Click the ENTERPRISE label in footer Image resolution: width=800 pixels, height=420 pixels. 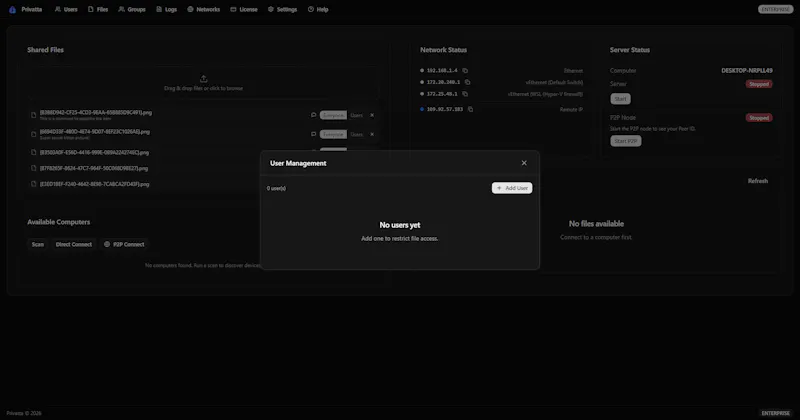(776, 413)
